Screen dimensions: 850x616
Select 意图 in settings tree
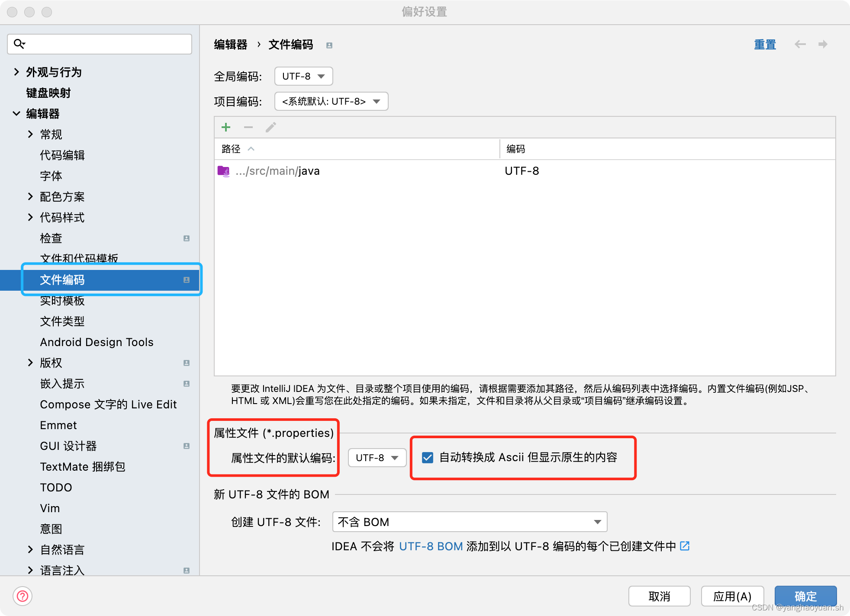click(x=51, y=529)
